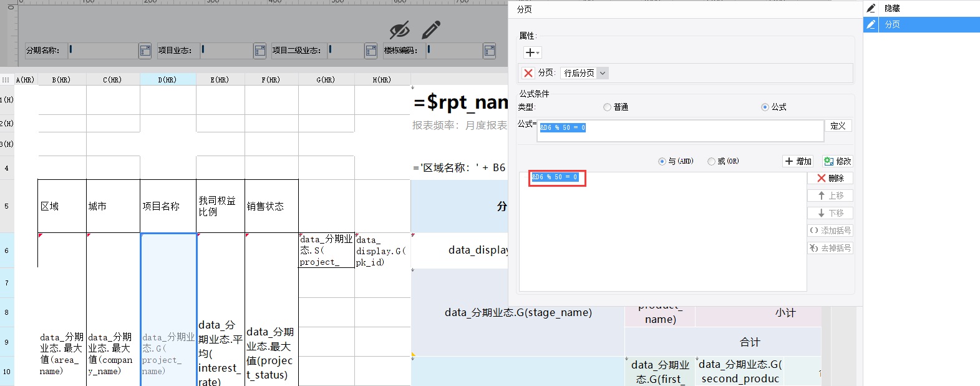This screenshot has width=980, height=386.
Task: Select column header F(HR)
Action: pos(271,80)
